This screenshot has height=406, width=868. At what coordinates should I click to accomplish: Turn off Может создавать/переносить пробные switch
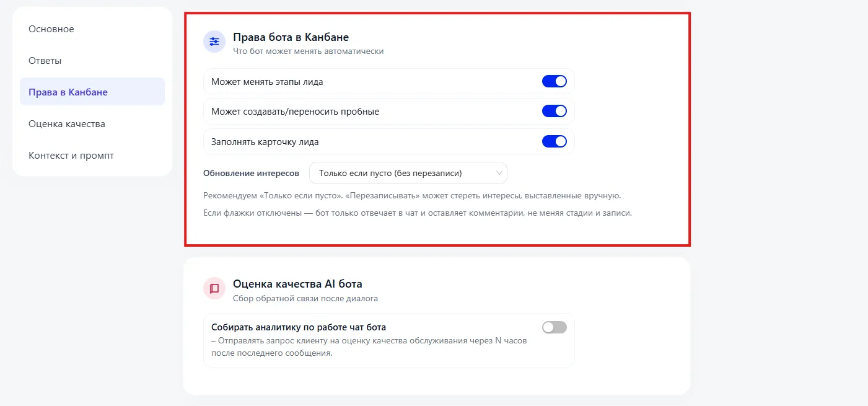point(555,111)
